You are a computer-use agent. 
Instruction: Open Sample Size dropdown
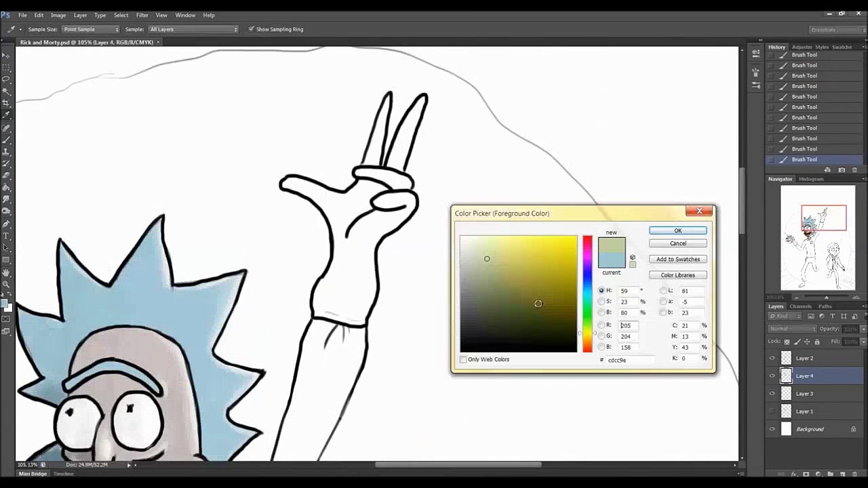pyautogui.click(x=91, y=29)
